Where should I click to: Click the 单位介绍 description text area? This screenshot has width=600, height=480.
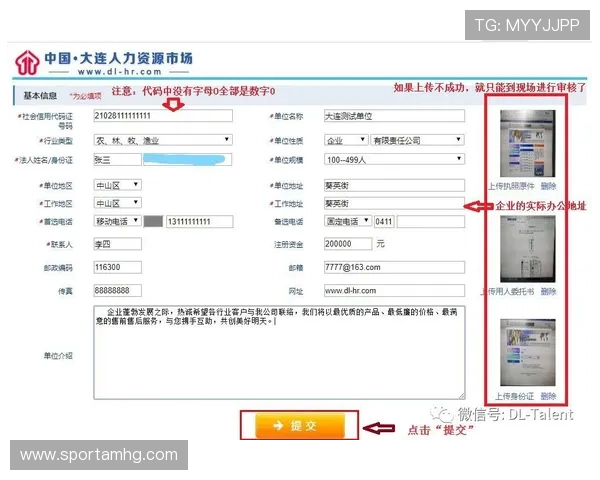click(x=279, y=353)
